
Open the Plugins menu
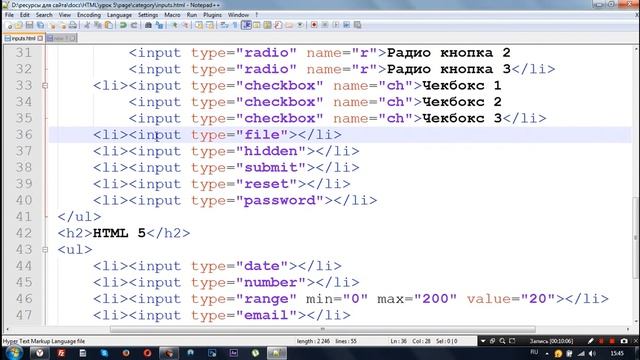click(212, 15)
